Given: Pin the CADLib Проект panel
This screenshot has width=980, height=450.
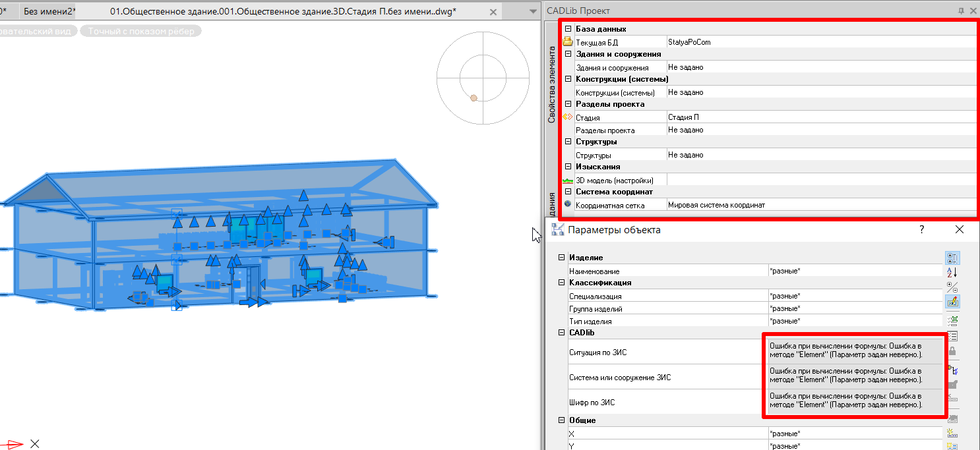Looking at the screenshot, I should pyautogui.click(x=961, y=11).
